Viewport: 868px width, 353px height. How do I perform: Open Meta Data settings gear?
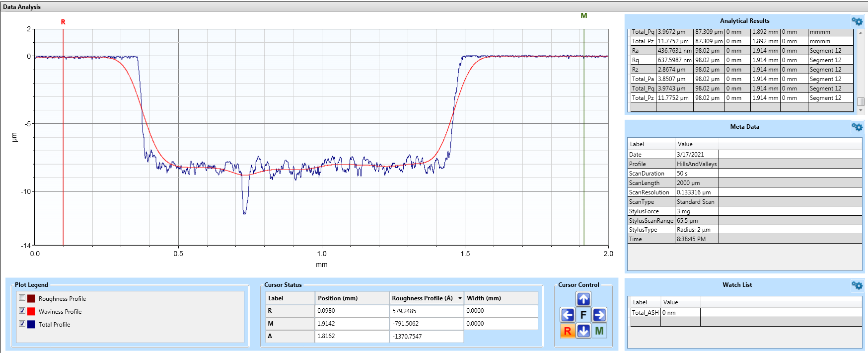click(857, 127)
